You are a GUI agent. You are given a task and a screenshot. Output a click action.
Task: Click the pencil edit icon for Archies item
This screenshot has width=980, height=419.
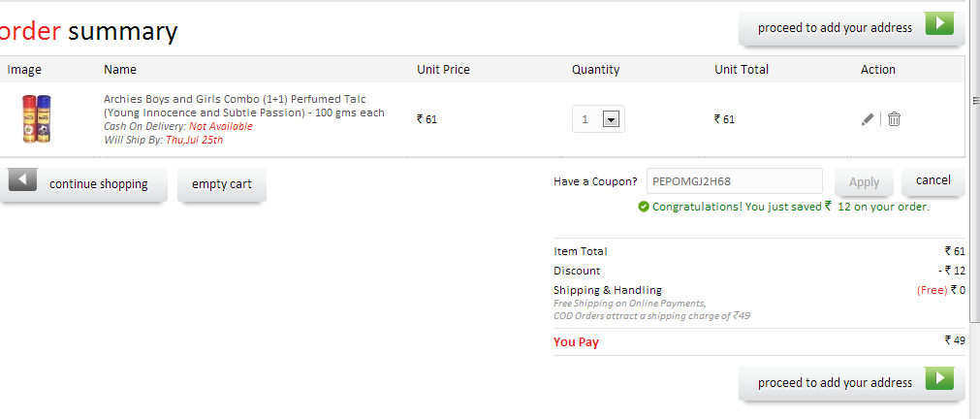pyautogui.click(x=867, y=119)
